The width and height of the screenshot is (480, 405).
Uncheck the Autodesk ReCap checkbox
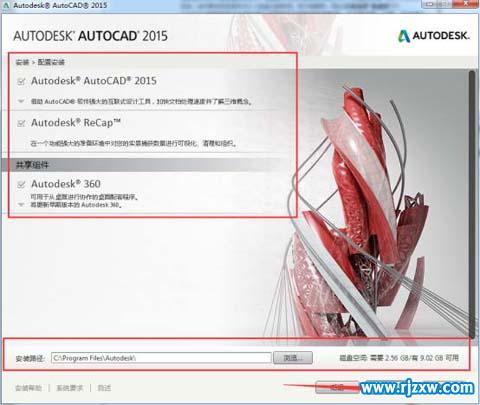coord(21,123)
